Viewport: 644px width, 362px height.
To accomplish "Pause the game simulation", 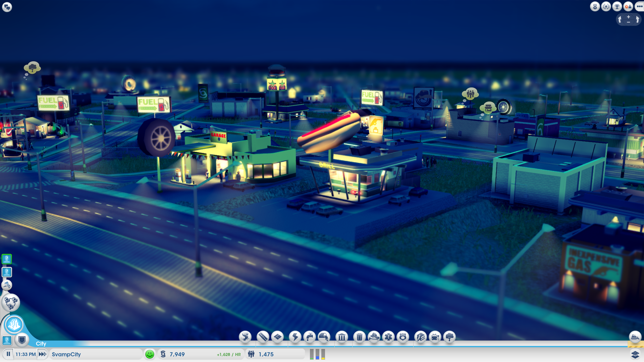I will (8, 354).
